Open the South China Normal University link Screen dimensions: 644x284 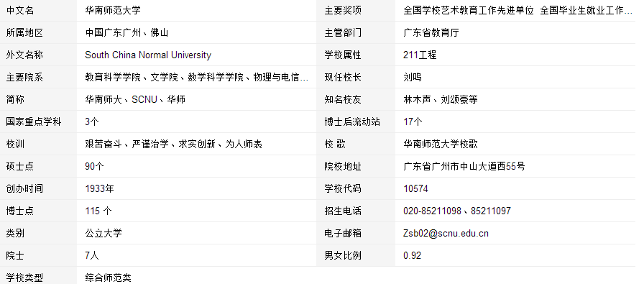[148, 55]
